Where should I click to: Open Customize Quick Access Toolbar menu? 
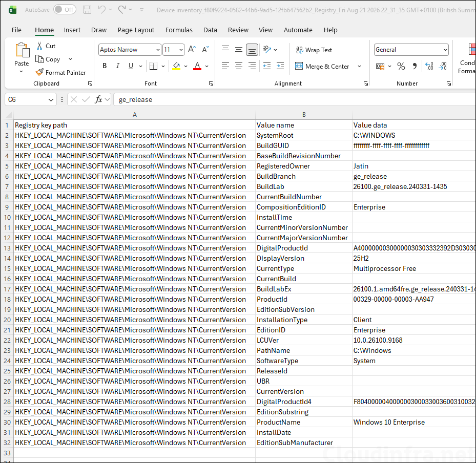[x=141, y=10]
